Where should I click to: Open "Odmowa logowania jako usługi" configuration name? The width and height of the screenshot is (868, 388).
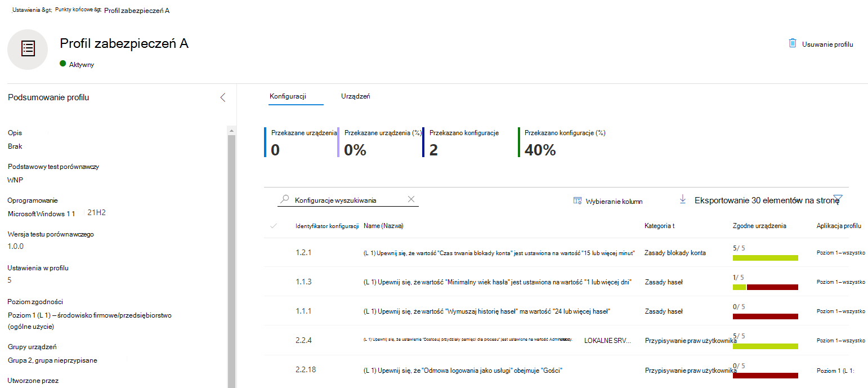pos(463,370)
